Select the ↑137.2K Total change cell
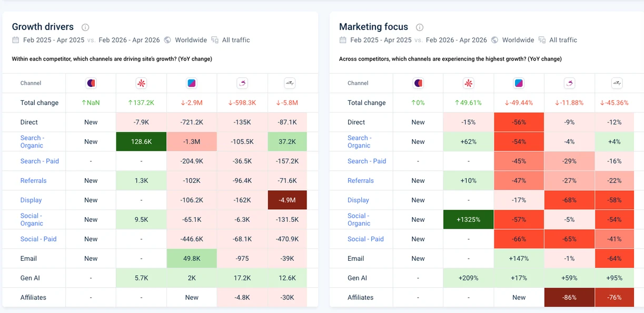This screenshot has height=313, width=644. click(x=141, y=103)
